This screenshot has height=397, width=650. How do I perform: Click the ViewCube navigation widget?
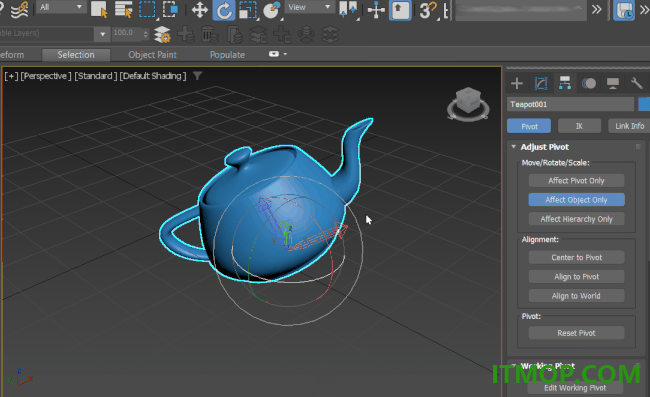tap(468, 104)
